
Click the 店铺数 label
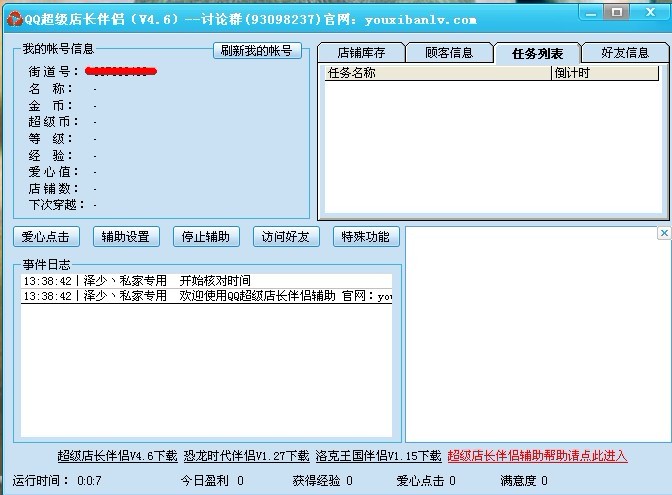tap(54, 189)
